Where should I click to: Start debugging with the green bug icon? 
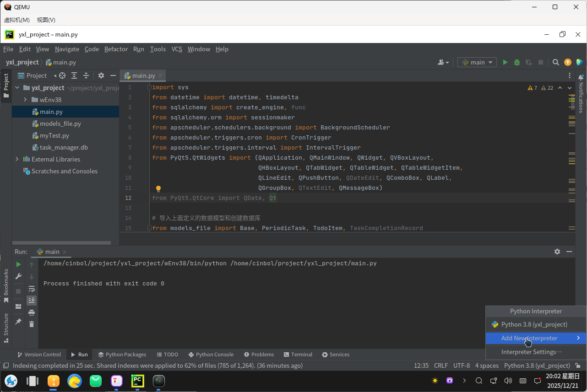coord(517,62)
